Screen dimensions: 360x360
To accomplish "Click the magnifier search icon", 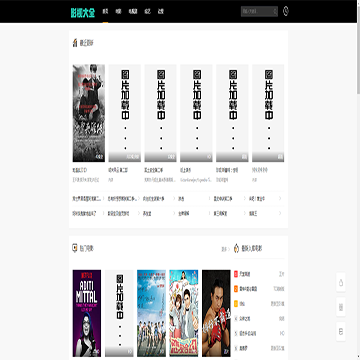I will point(275,11).
